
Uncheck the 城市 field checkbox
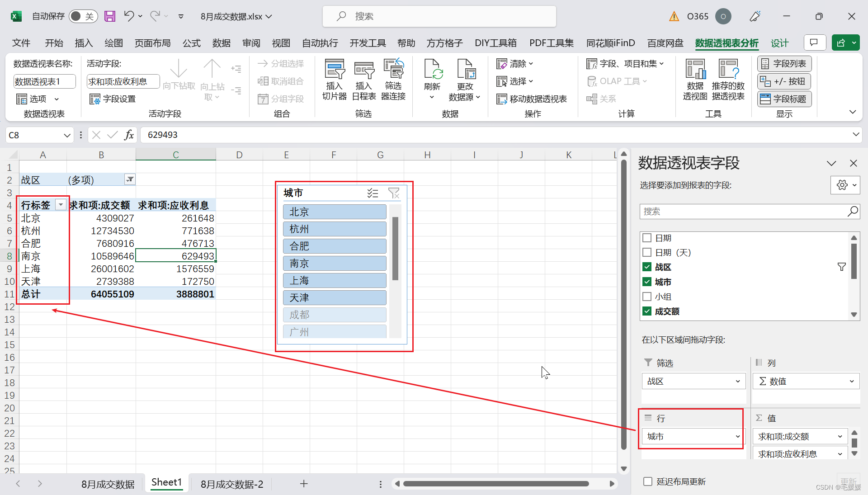point(647,282)
